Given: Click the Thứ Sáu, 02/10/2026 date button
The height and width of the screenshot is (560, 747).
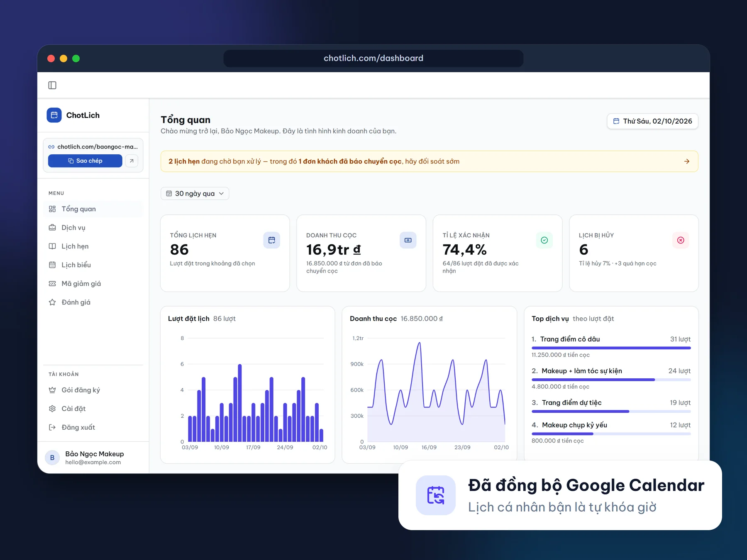Looking at the screenshot, I should 652,121.
